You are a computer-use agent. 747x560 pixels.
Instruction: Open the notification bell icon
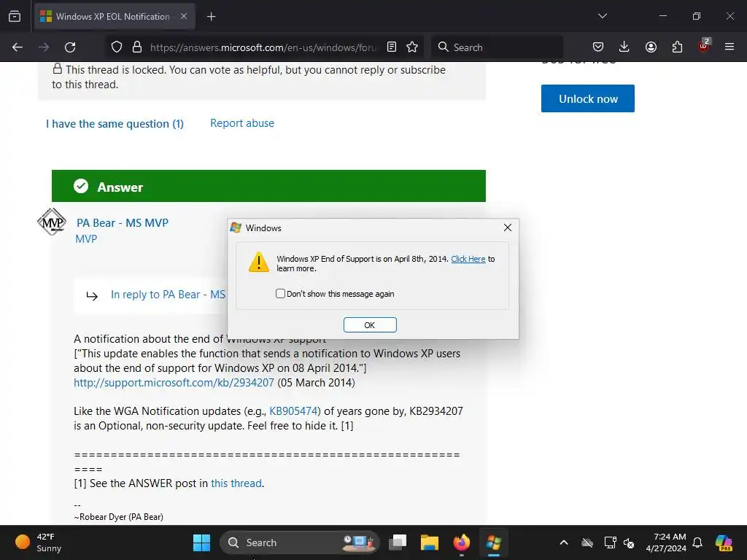(x=697, y=542)
